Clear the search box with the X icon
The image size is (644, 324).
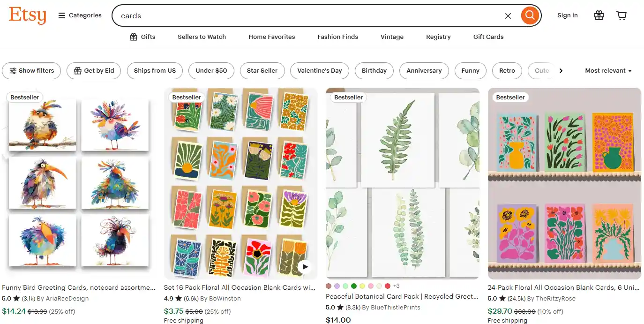(508, 16)
